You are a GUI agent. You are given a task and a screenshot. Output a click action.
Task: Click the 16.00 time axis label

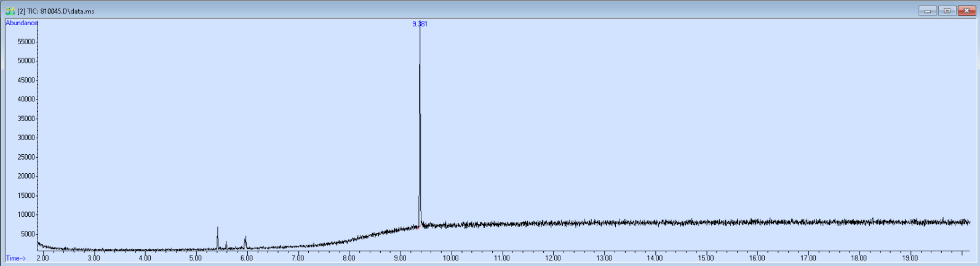(x=757, y=258)
